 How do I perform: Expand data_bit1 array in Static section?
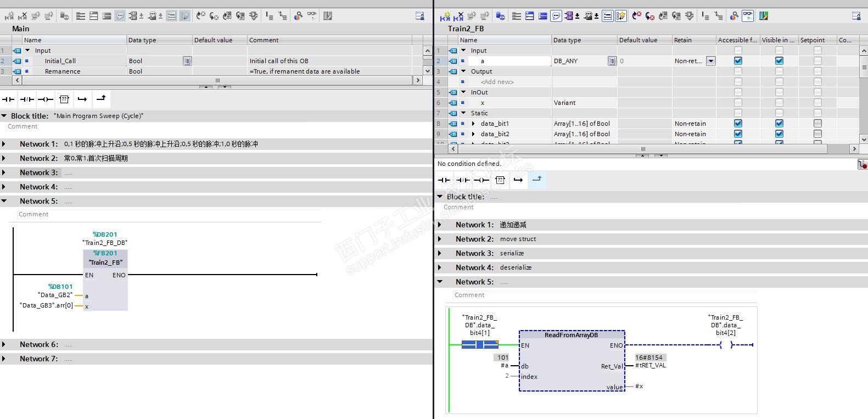tap(473, 124)
